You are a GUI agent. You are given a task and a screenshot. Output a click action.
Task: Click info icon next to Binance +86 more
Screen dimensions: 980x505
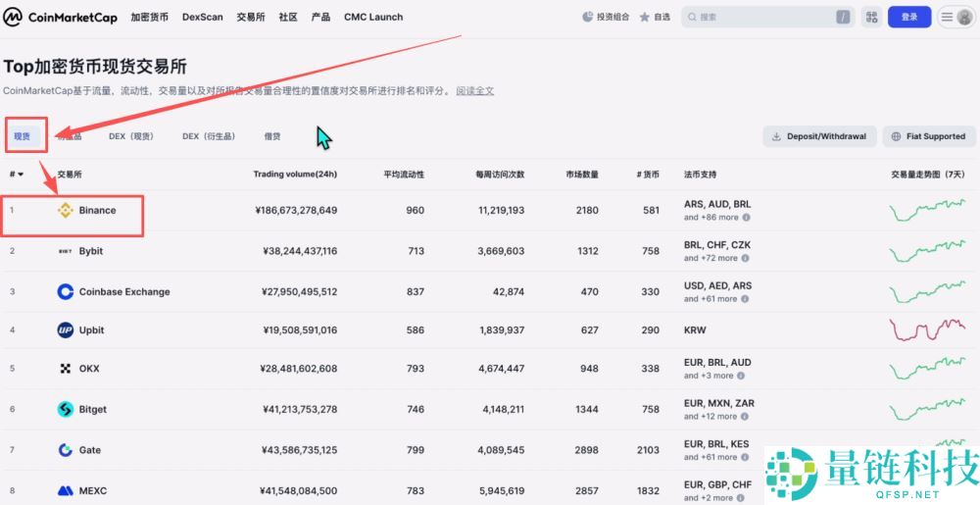click(746, 218)
